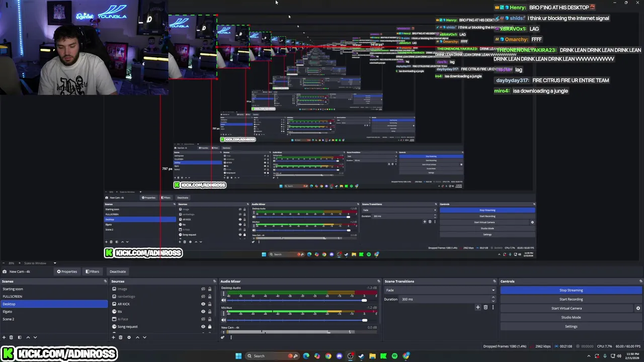Select the FULLSCREEN scene
This screenshot has width=644, height=362.
tap(54, 297)
